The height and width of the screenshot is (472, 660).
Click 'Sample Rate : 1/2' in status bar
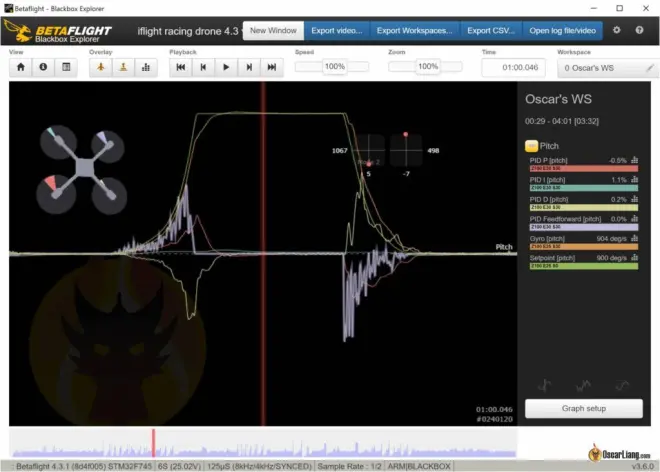point(349,466)
